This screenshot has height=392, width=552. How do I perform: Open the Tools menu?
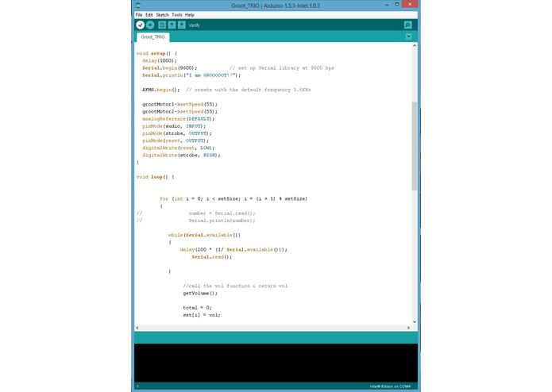click(x=177, y=15)
